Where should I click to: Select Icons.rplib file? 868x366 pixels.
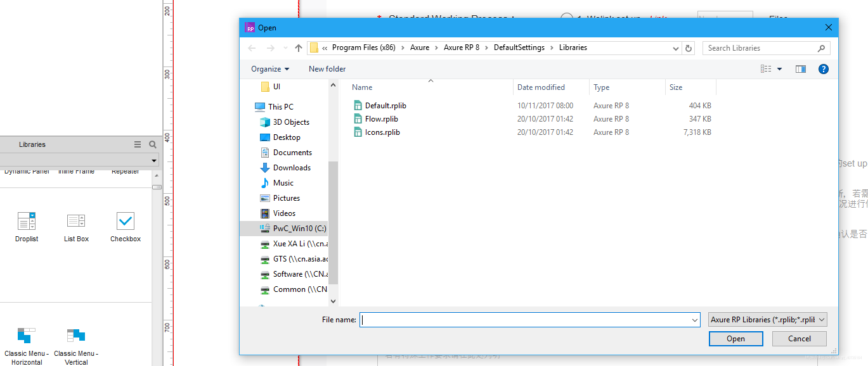tap(382, 132)
